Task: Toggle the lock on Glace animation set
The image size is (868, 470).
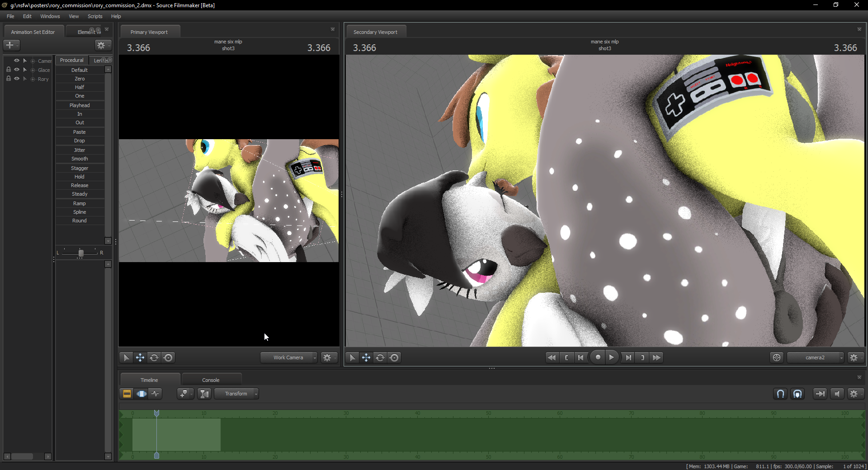Action: (x=8, y=70)
